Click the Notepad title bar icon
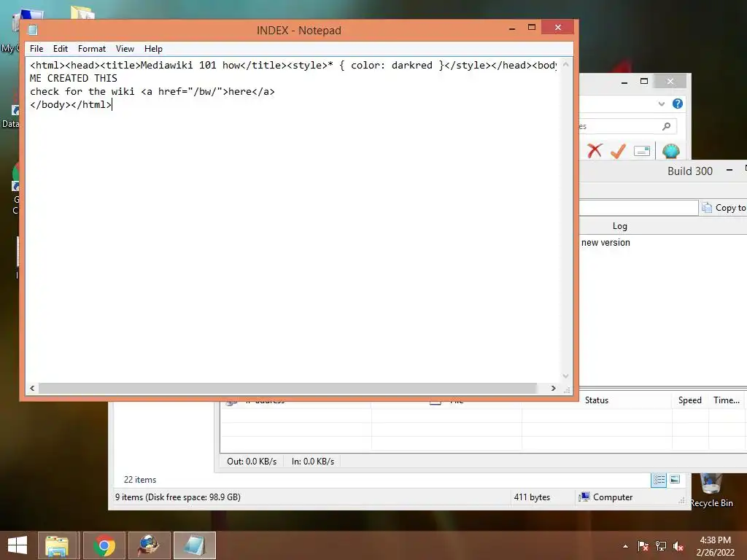Screen dimensions: 747x560 (x=33, y=30)
